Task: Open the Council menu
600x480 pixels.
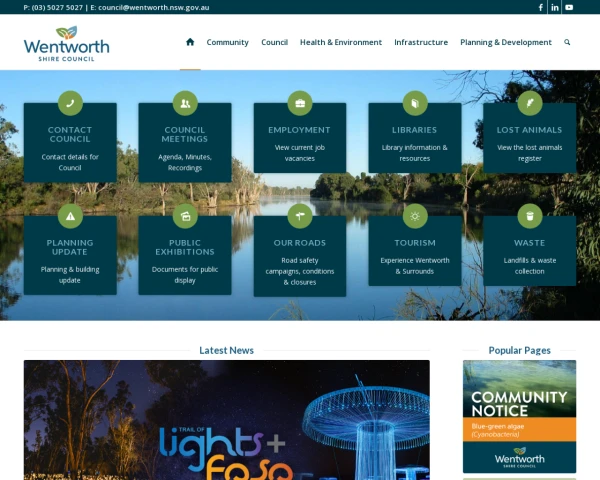Action: pyautogui.click(x=274, y=42)
